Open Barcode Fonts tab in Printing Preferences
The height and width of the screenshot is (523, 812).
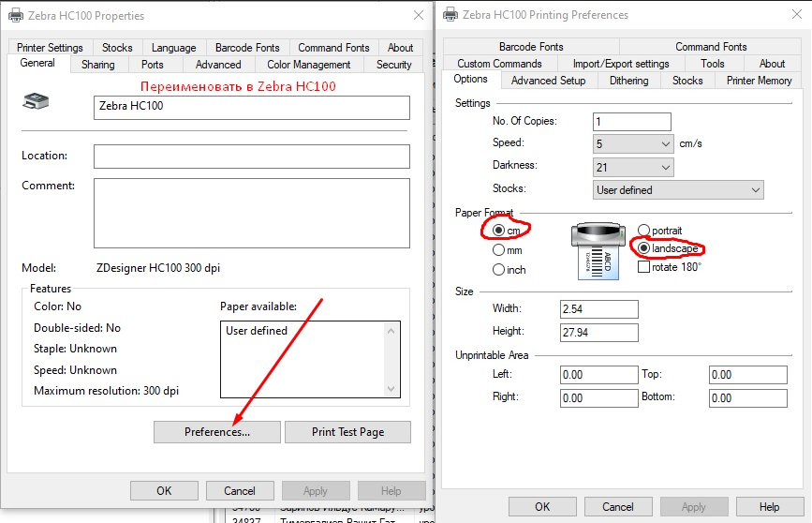pyautogui.click(x=531, y=47)
